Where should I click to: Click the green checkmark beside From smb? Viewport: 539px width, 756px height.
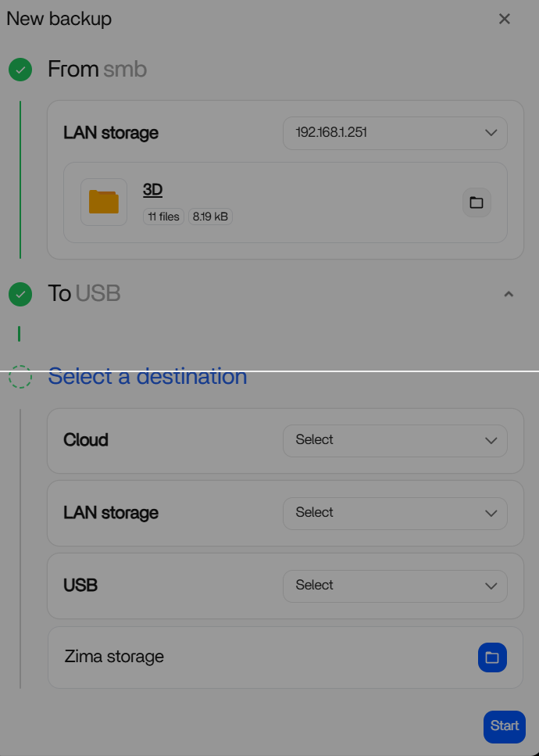pos(20,70)
